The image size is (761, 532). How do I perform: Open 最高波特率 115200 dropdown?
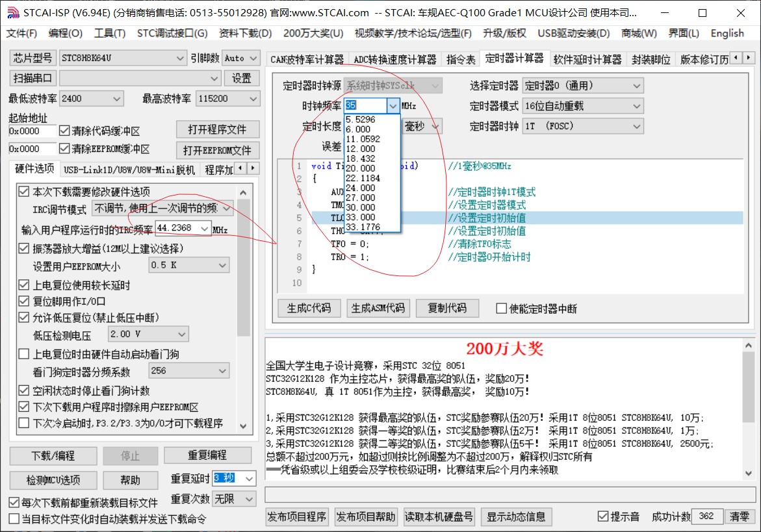227,99
